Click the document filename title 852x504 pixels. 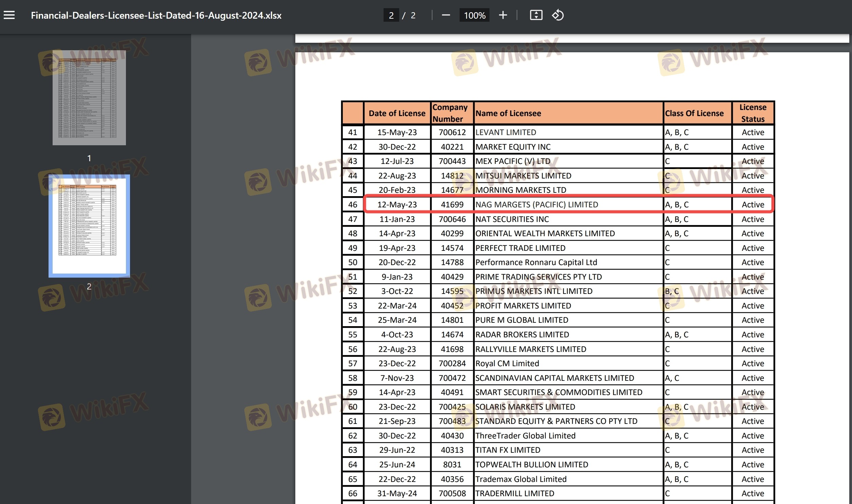pos(156,15)
